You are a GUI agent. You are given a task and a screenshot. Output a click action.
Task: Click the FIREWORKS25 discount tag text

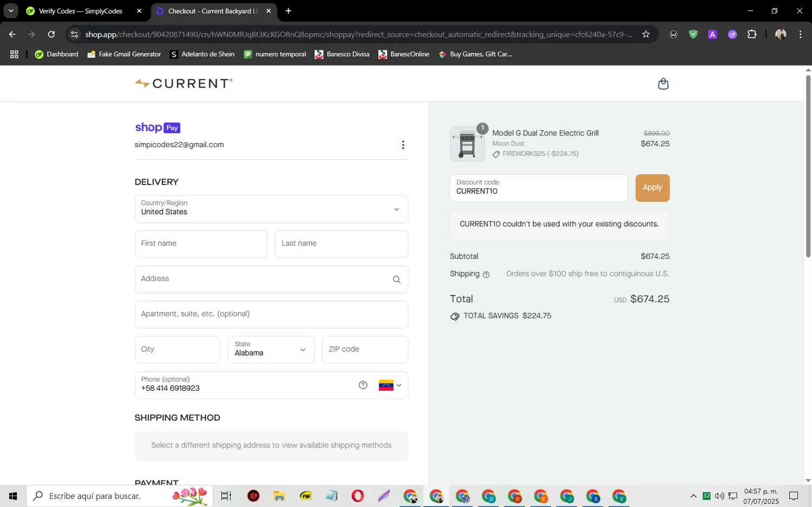(x=540, y=154)
